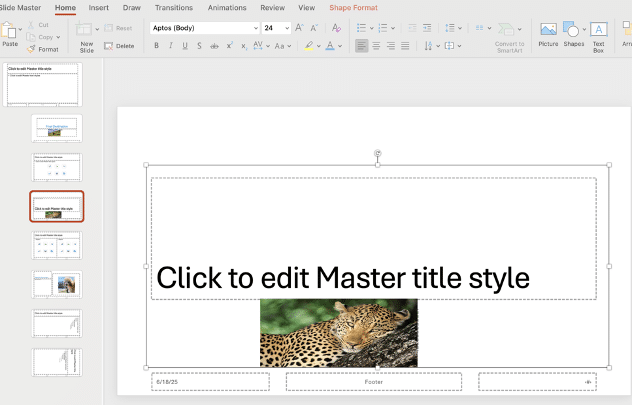
Task: Toggle italic formatting
Action: click(x=170, y=46)
